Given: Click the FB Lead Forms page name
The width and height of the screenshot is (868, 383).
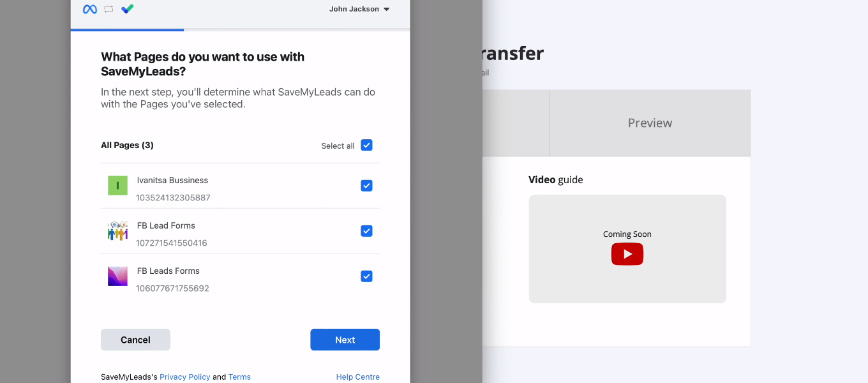Looking at the screenshot, I should (x=166, y=225).
